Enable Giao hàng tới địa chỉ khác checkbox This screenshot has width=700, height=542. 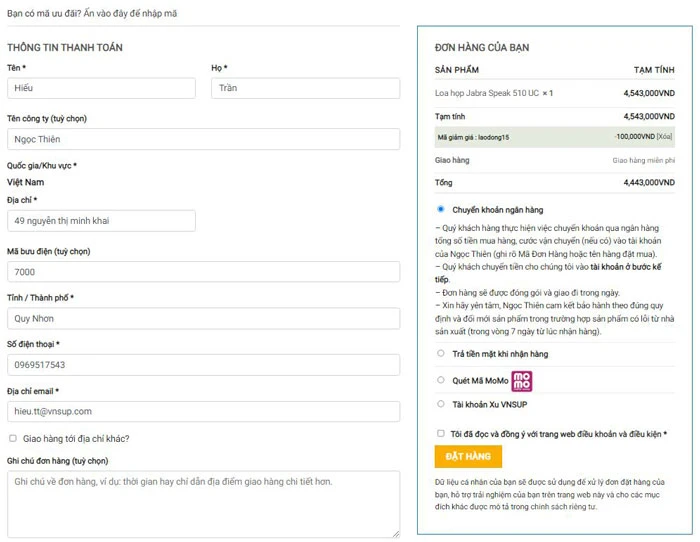pos(13,438)
